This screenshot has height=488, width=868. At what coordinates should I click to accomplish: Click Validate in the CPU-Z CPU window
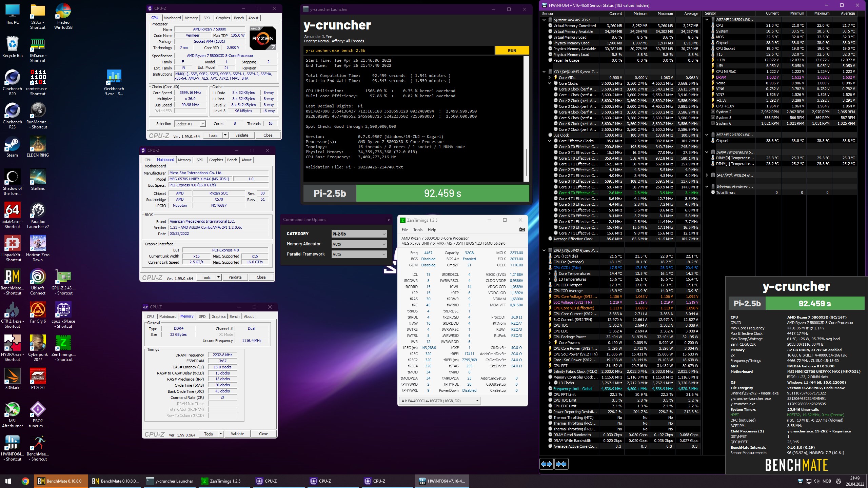point(242,135)
